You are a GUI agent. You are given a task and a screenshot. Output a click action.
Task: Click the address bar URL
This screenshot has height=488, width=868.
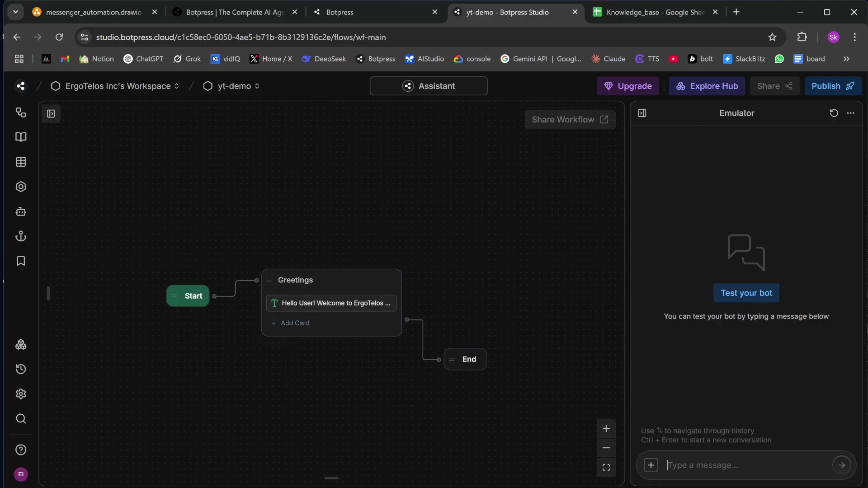(x=241, y=37)
